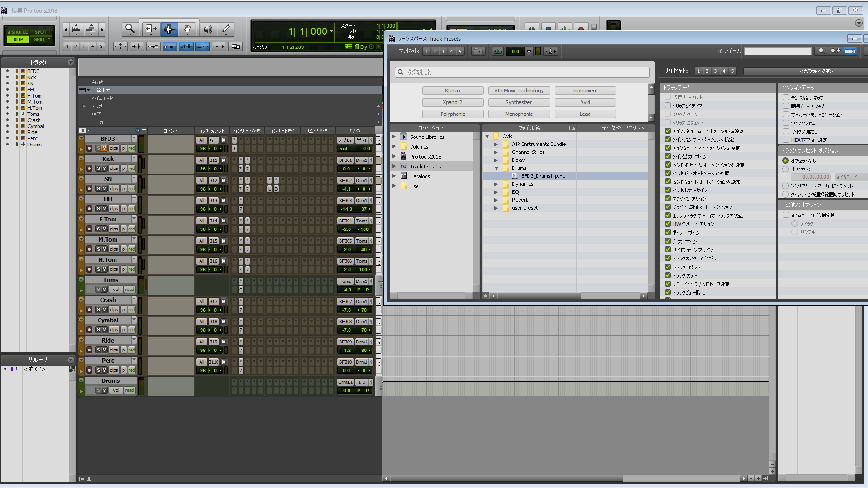Toggle Link Track and Edit Selection
Screen dimensions: 868x488
point(202,46)
